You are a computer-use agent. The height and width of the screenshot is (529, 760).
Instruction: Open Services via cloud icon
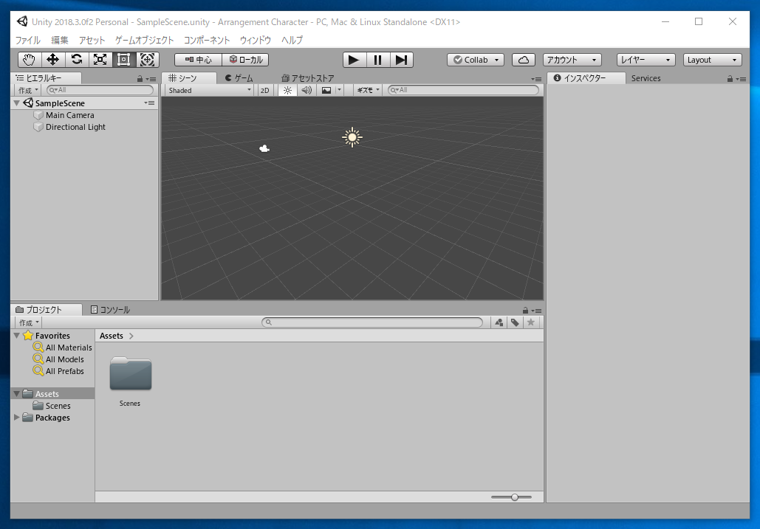[x=523, y=60]
